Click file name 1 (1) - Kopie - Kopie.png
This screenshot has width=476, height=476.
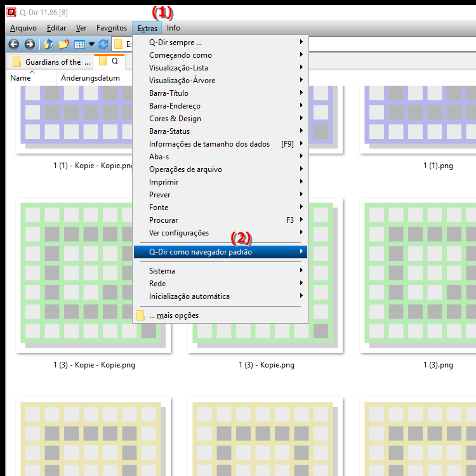[93, 166]
